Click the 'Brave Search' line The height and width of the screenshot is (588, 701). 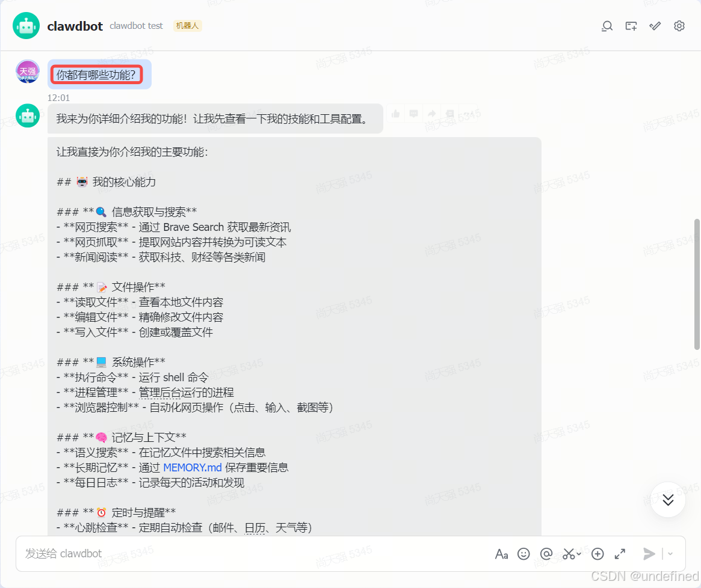(174, 227)
